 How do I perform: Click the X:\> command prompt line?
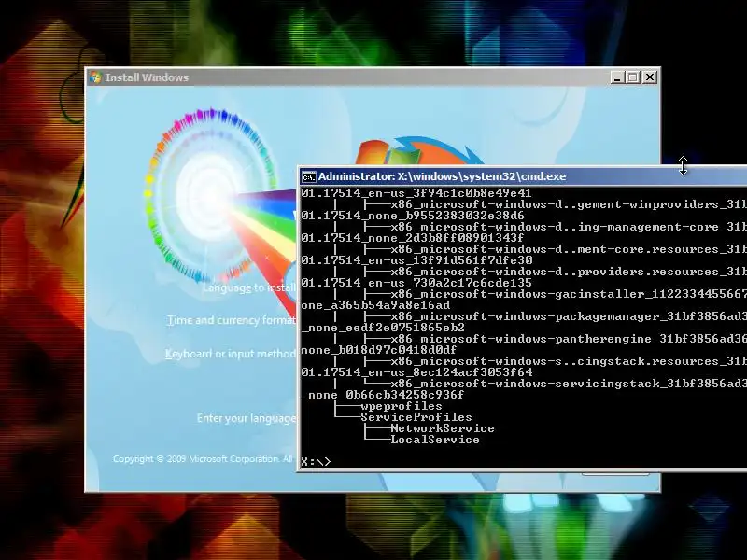tap(316, 461)
